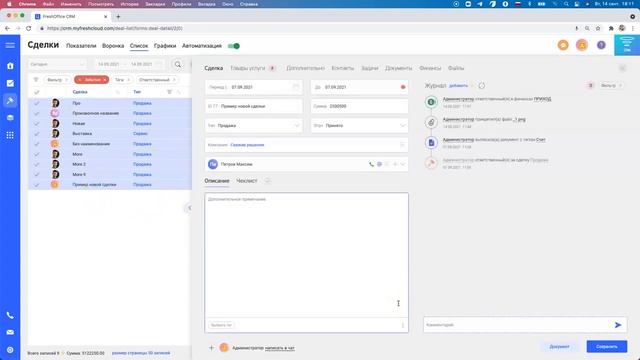This screenshot has width=640, height=360.
Task: Select the deals hammer icon in the sidebar
Action: [x=10, y=100]
